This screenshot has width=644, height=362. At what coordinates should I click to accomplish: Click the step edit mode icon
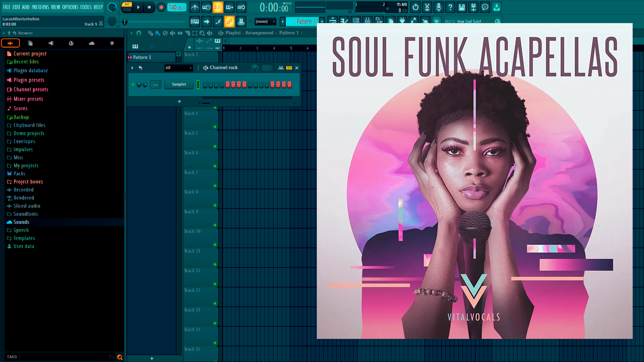pos(218,21)
